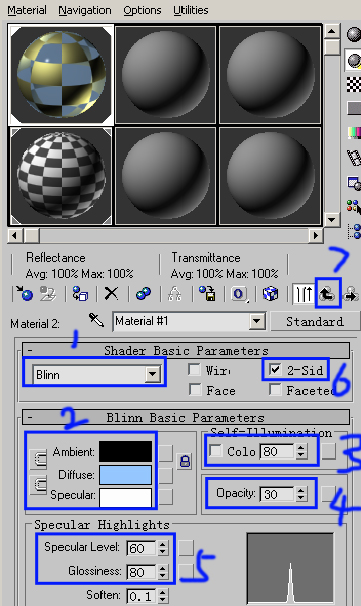Click the Go Forward to Sibling icon

[x=351, y=294]
